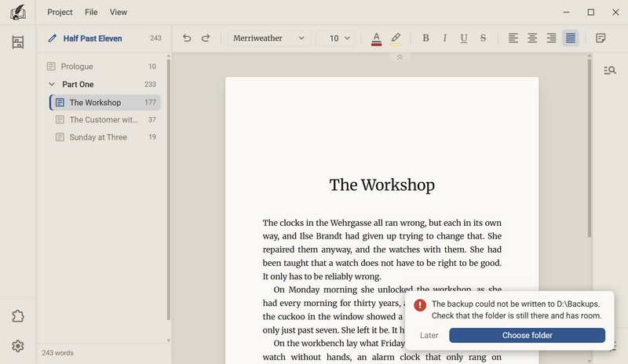Open the View menu
The width and height of the screenshot is (628, 364).
coord(119,12)
